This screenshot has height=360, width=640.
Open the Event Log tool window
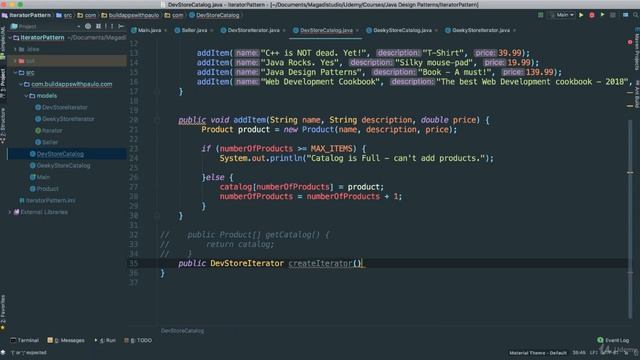[x=613, y=340]
